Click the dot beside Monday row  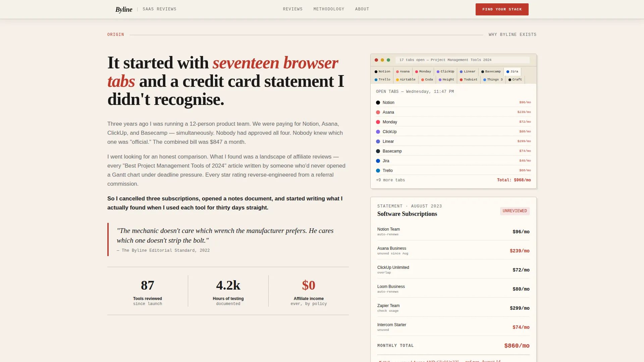point(378,122)
